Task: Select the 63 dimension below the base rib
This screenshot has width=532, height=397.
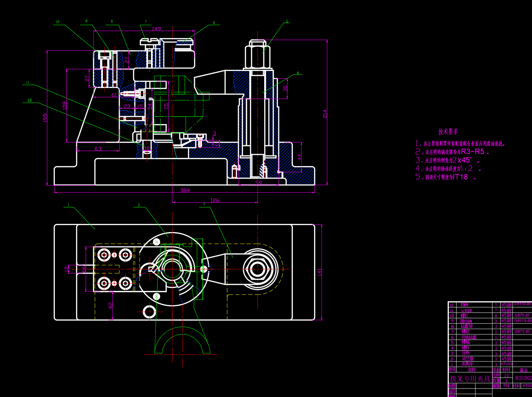Action: pos(98,149)
